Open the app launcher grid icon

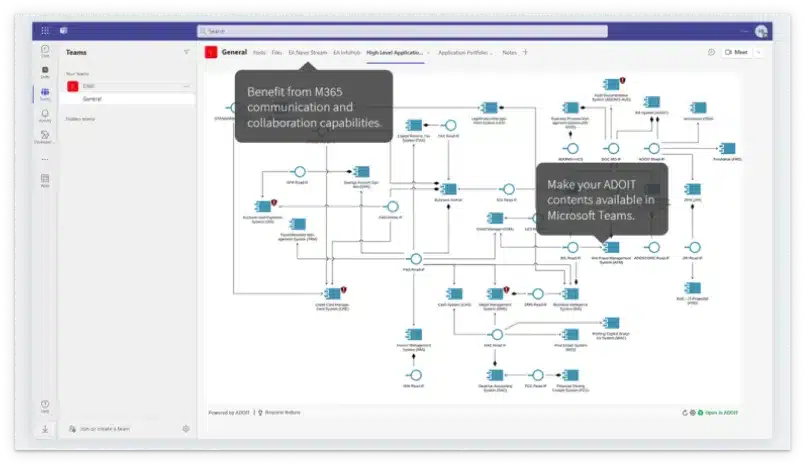click(45, 31)
